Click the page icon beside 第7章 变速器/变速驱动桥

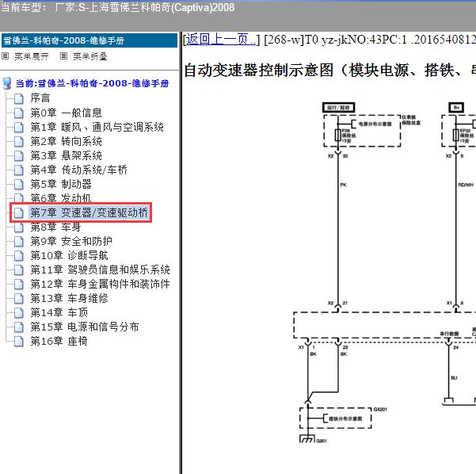pos(19,212)
